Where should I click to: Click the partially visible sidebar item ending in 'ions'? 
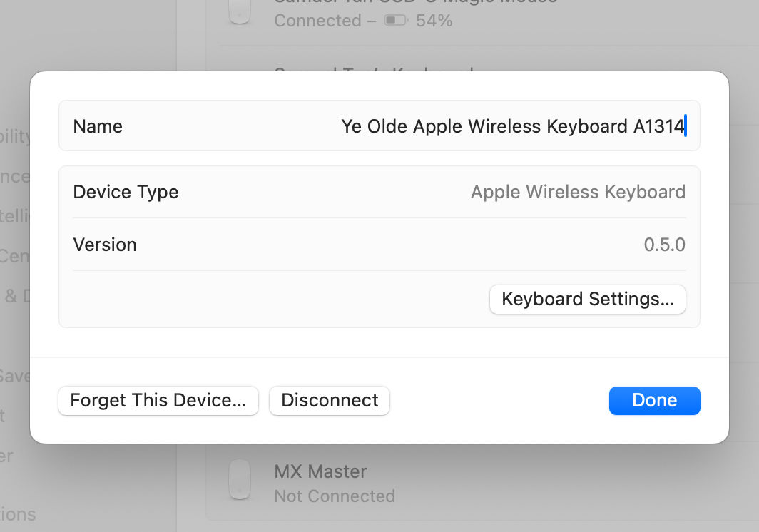click(x=19, y=514)
